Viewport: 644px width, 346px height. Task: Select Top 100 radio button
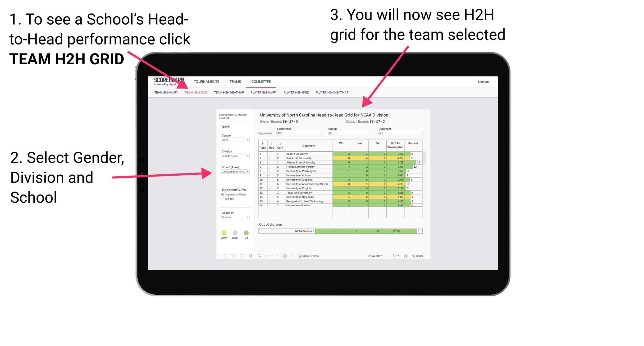tap(222, 199)
